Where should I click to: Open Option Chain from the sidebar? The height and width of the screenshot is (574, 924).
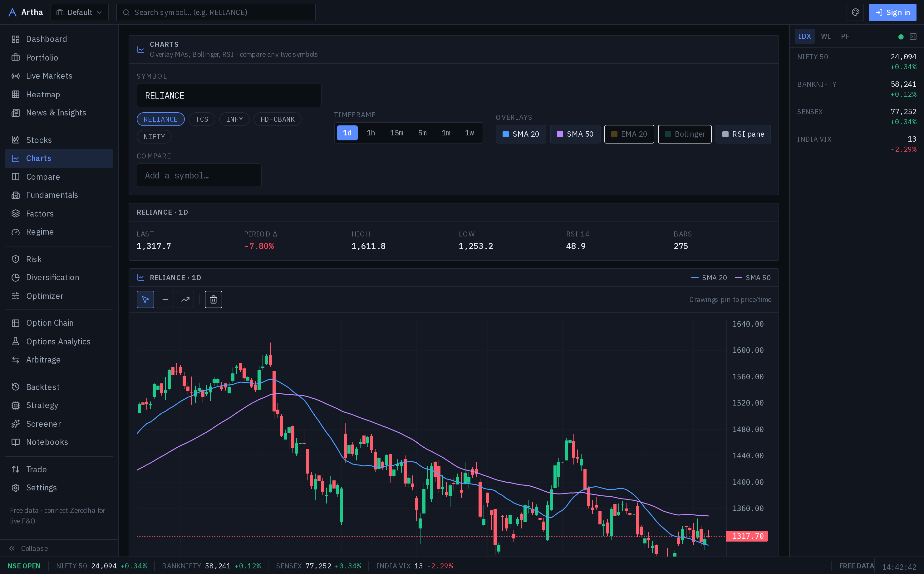(x=59, y=323)
